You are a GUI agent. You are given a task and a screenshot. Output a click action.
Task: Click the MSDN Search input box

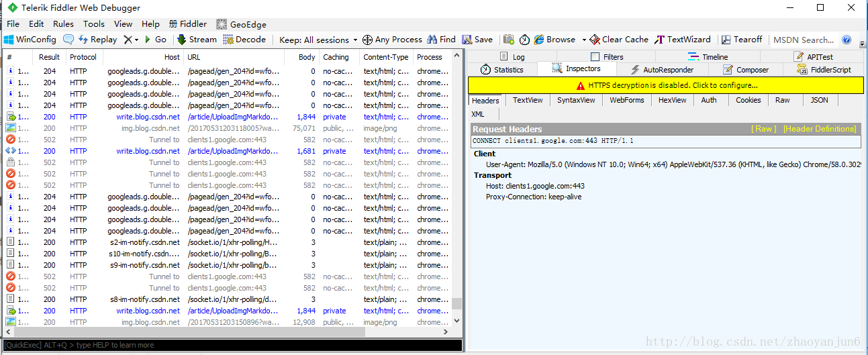click(x=804, y=40)
